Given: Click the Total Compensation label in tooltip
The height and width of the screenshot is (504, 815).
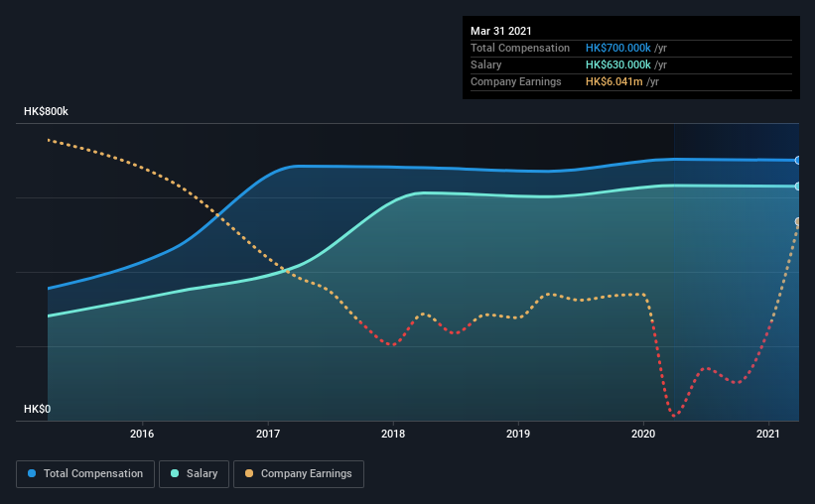Looking at the screenshot, I should point(520,48).
